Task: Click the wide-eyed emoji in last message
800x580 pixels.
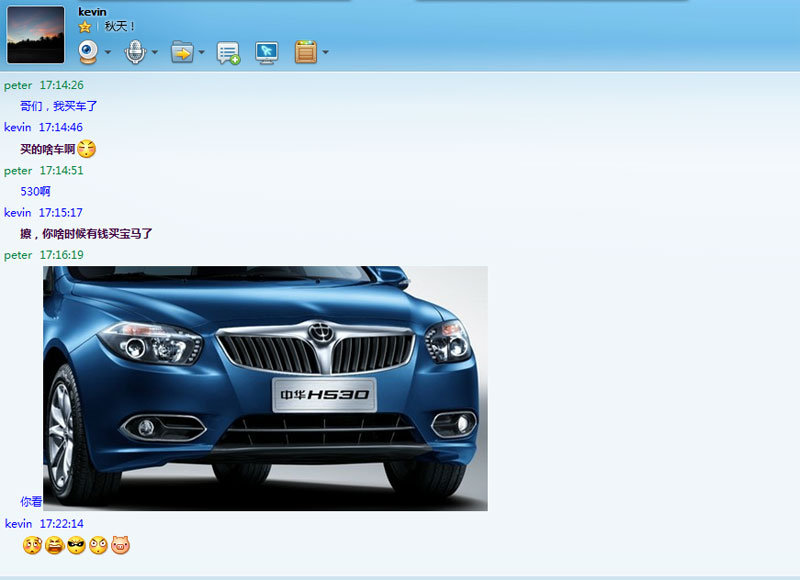Action: pyautogui.click(x=98, y=545)
